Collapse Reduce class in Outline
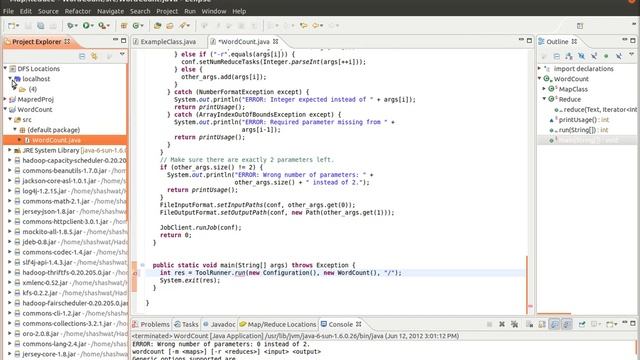 [544, 99]
